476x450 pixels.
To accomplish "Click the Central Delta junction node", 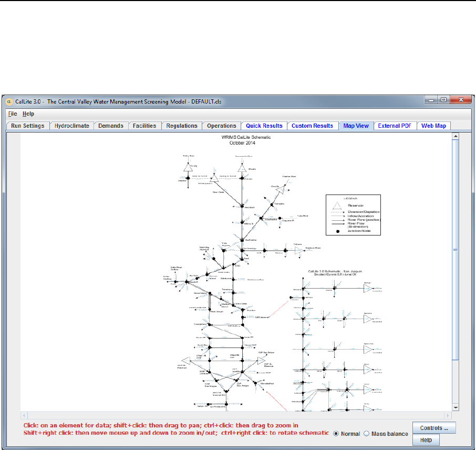I will (x=233, y=304).
